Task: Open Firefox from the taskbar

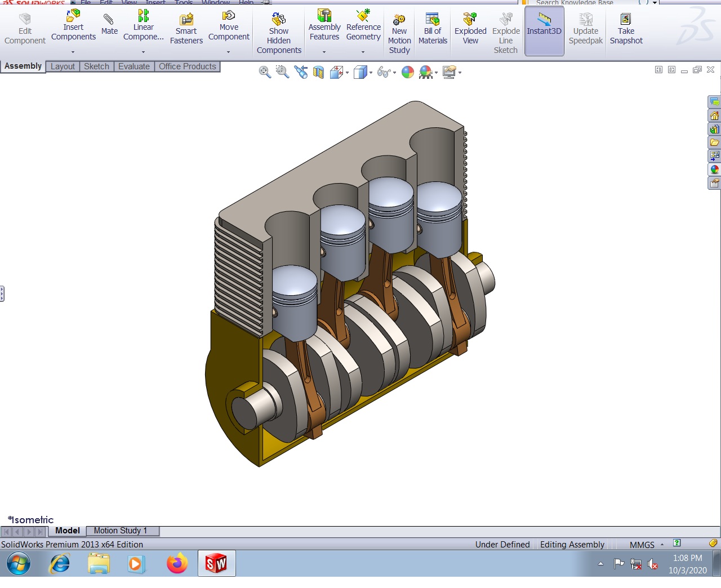Action: [x=177, y=563]
